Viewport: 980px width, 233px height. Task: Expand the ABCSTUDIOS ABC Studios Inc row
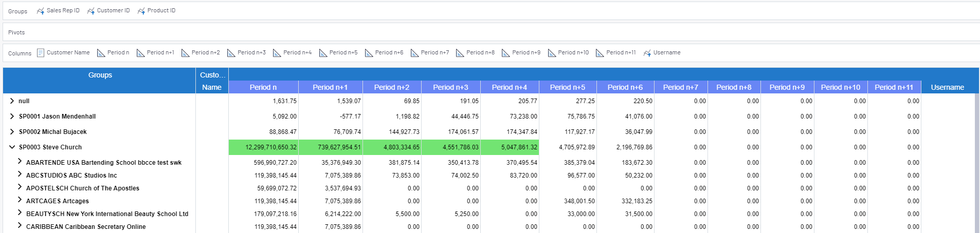pos(20,174)
